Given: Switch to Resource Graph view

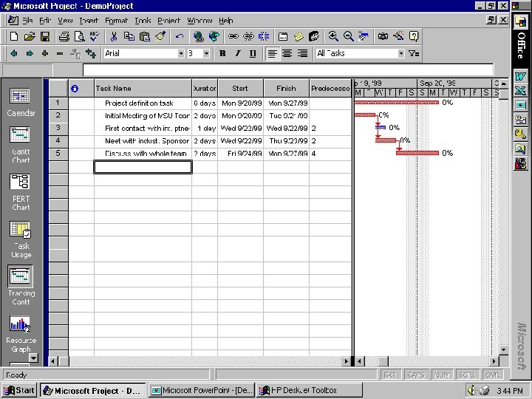Looking at the screenshot, I should tap(21, 334).
